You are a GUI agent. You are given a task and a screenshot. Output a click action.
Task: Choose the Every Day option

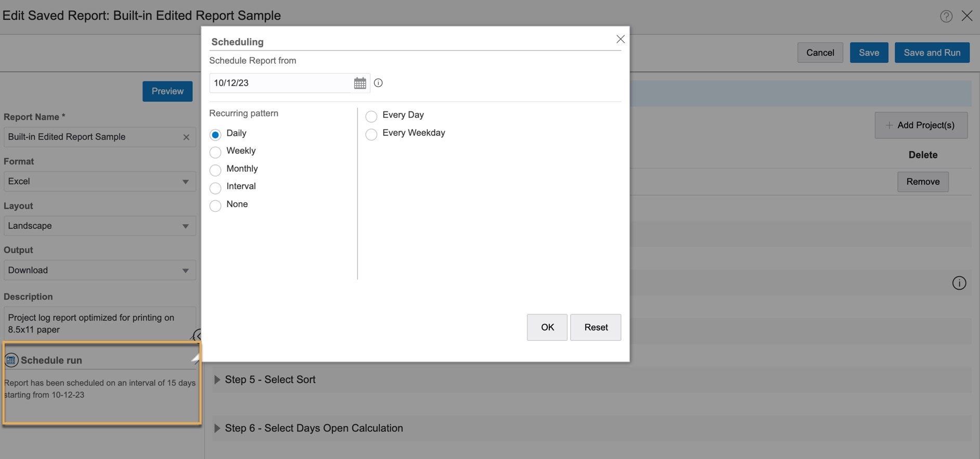[x=371, y=116]
